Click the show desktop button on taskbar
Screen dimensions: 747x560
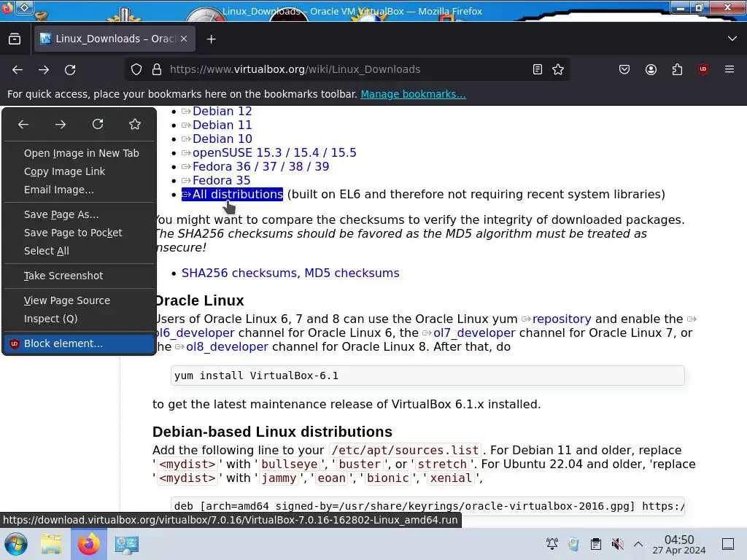(x=728, y=544)
